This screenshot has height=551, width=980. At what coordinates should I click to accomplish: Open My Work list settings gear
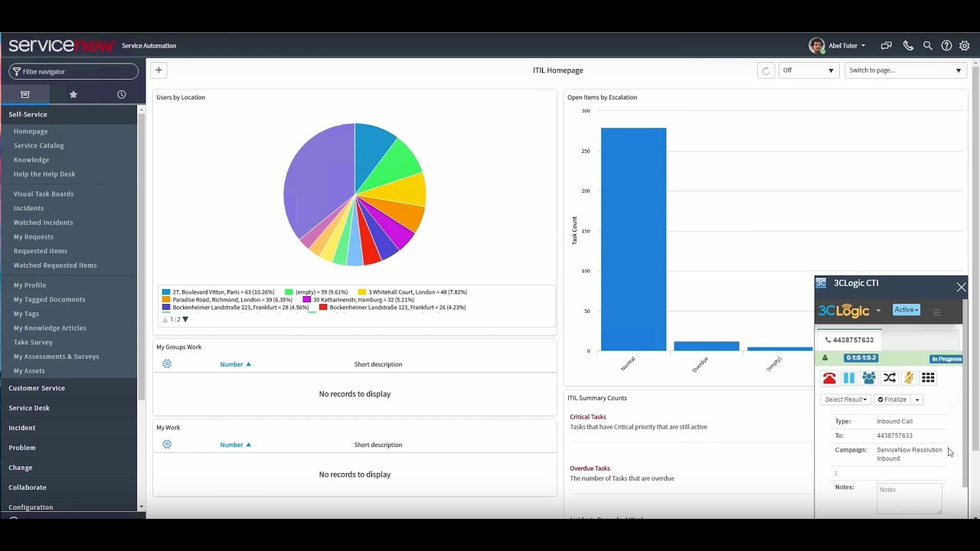[x=167, y=445]
